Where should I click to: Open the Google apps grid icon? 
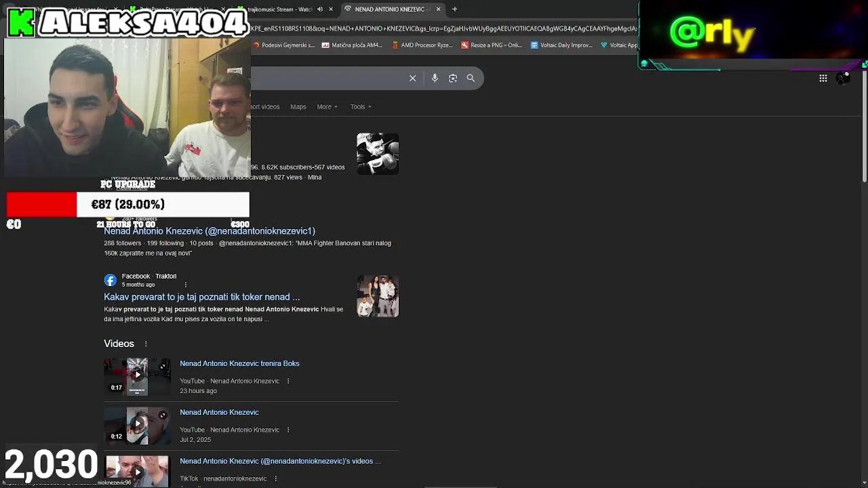(x=823, y=78)
